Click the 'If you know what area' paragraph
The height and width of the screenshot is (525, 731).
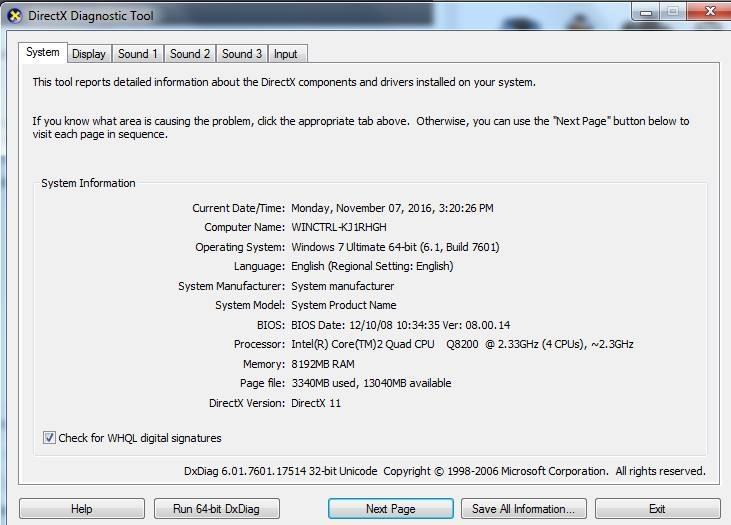click(x=361, y=128)
